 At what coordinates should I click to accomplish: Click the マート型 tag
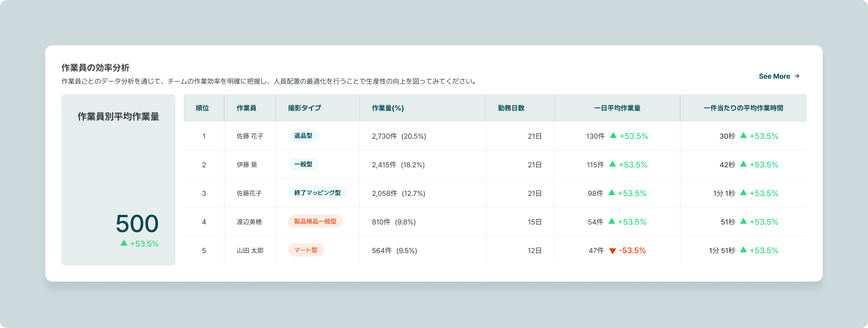(x=306, y=250)
